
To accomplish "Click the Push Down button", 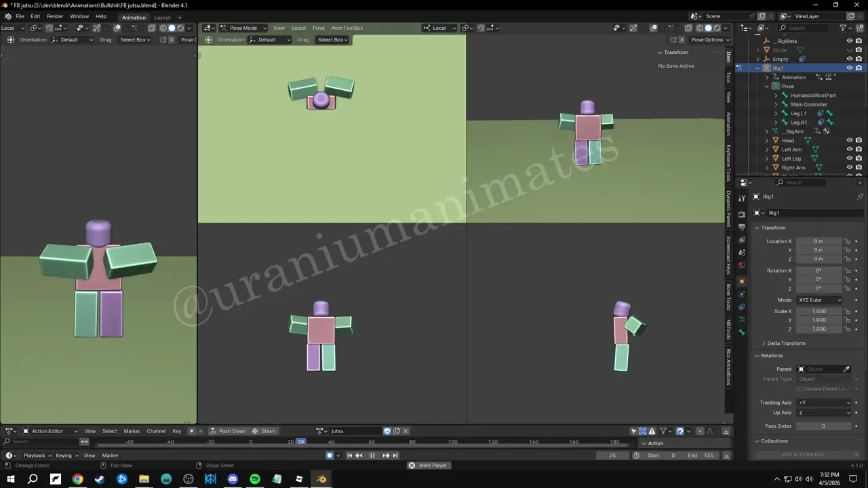I will pyautogui.click(x=228, y=431).
